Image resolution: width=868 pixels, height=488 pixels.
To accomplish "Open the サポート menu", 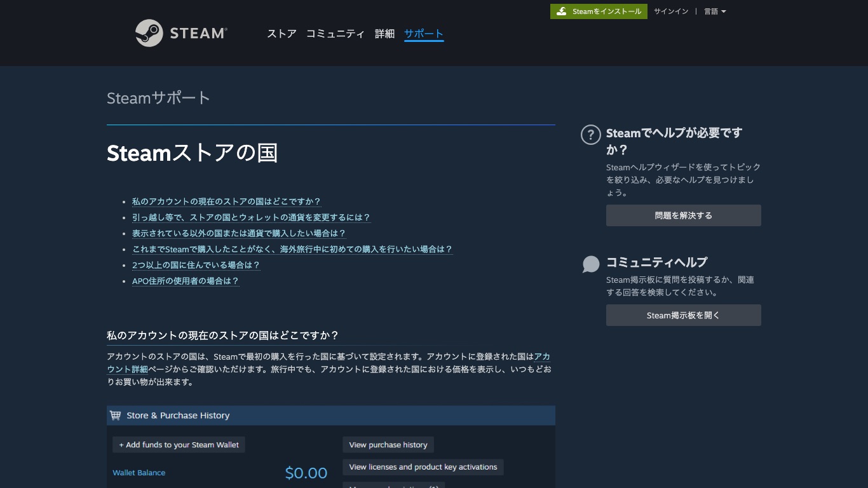I will [x=424, y=34].
